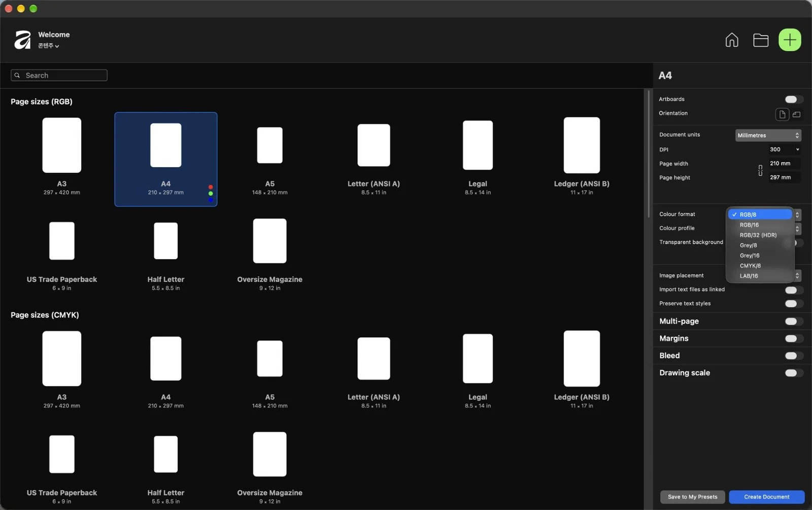Enable the Drawing scale switch
The width and height of the screenshot is (812, 510).
(794, 373)
